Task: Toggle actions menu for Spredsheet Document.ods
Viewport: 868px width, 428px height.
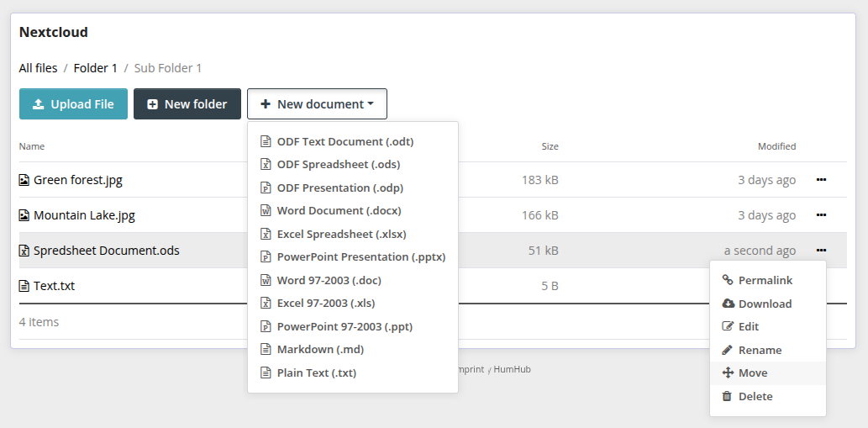Action: (821, 251)
